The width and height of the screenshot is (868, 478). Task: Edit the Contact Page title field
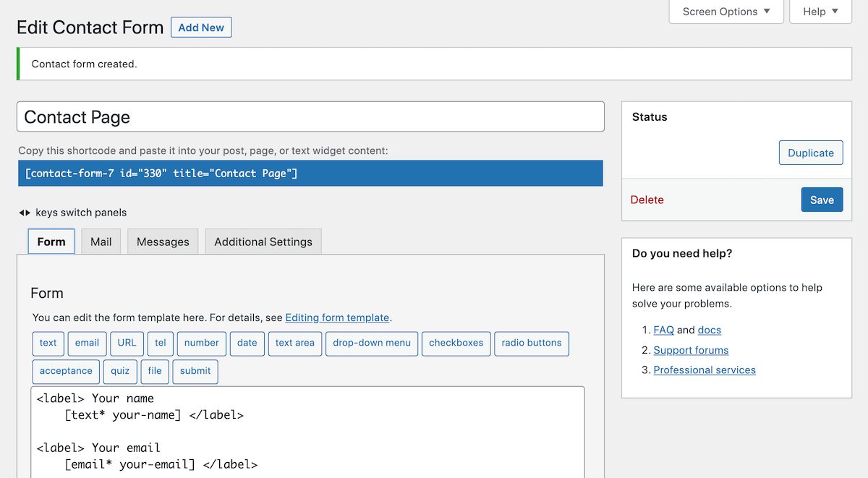[x=310, y=116]
